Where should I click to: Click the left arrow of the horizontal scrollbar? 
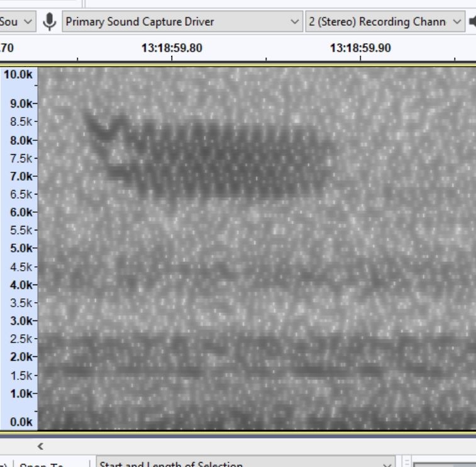point(41,446)
